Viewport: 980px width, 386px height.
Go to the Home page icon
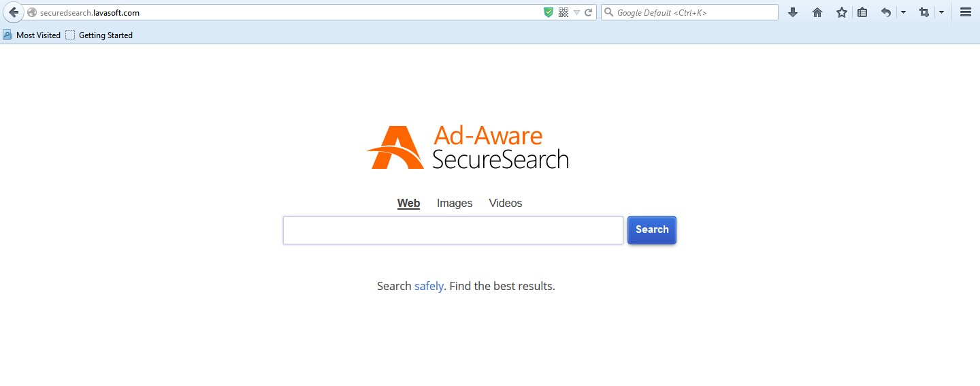click(x=817, y=12)
